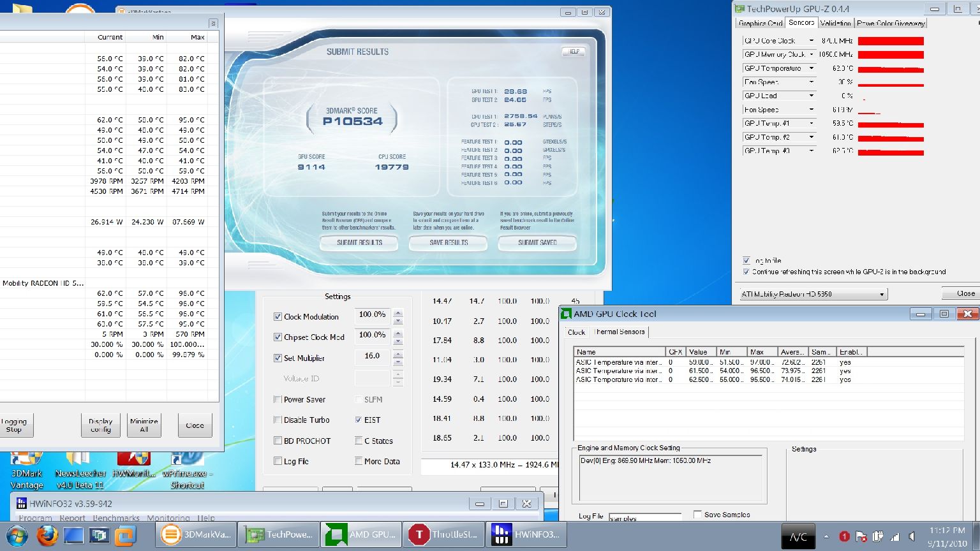Open the taskbar clock and date

pyautogui.click(x=947, y=537)
